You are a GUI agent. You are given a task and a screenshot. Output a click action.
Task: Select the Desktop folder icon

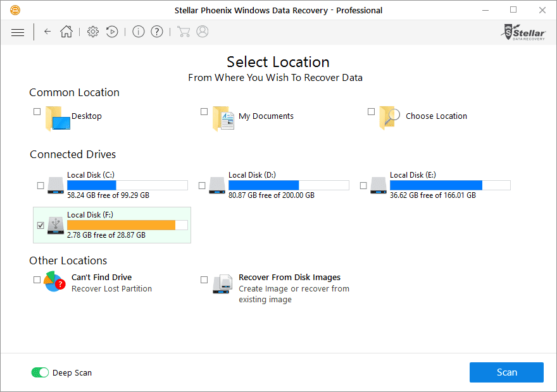[x=58, y=118]
